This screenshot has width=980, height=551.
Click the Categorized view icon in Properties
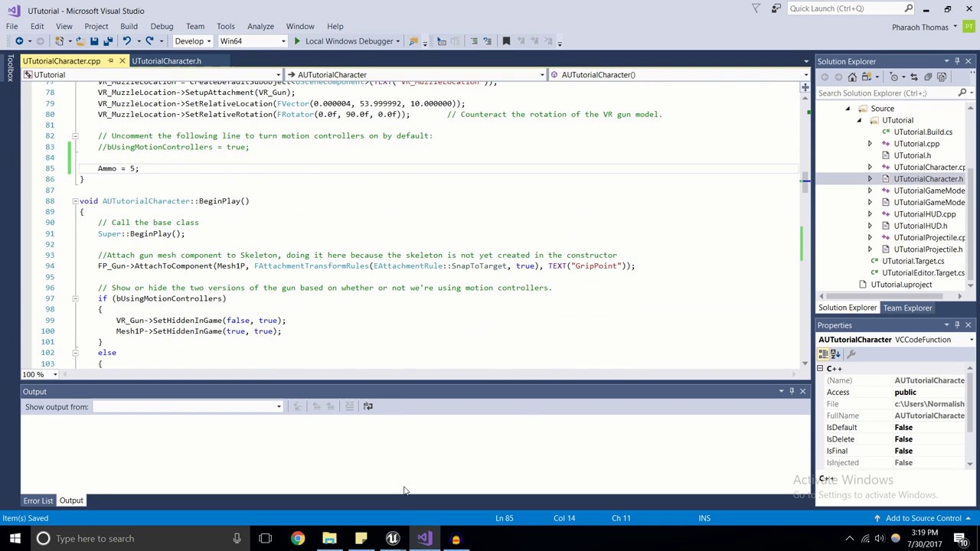click(x=824, y=354)
